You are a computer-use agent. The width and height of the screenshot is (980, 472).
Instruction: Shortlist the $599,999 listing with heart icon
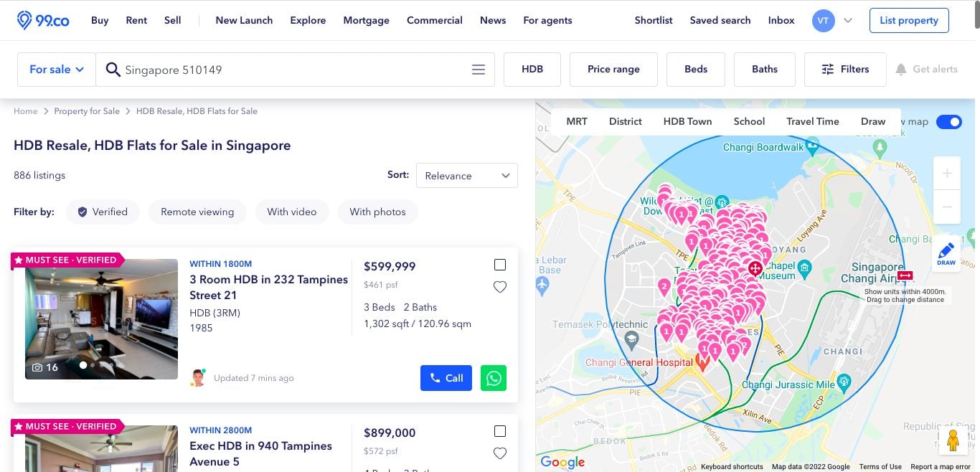pyautogui.click(x=500, y=287)
